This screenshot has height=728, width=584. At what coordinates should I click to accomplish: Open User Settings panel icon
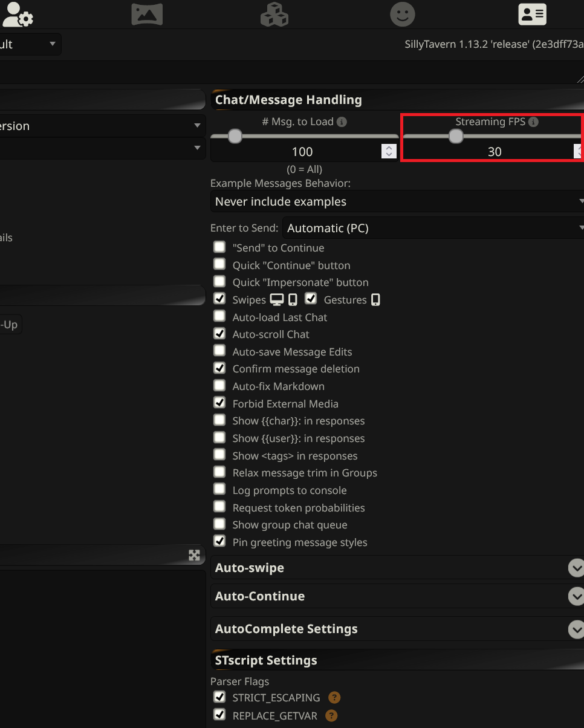17,14
